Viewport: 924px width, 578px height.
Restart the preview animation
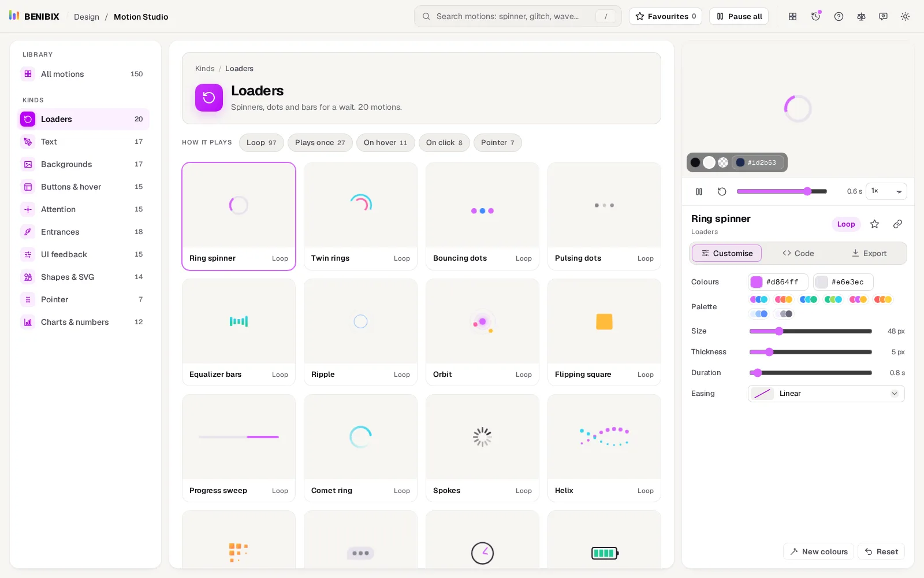coord(722,191)
